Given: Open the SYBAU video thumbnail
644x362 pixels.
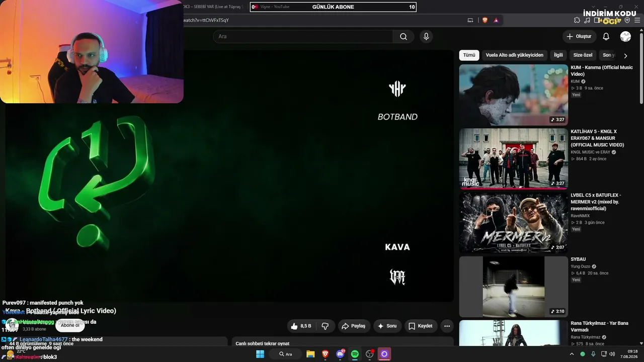Looking at the screenshot, I should (x=513, y=287).
